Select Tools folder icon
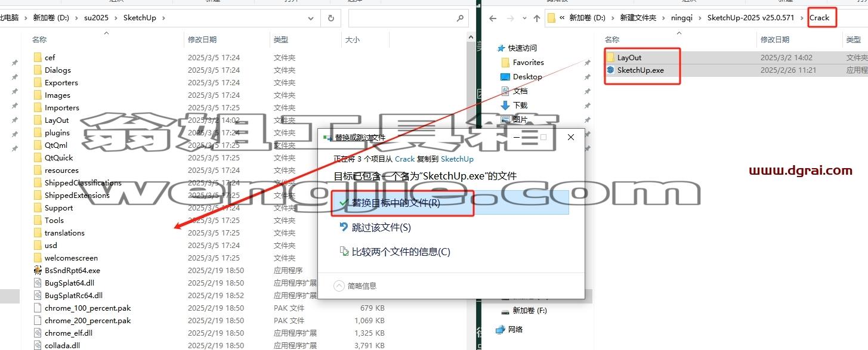 click(38, 220)
